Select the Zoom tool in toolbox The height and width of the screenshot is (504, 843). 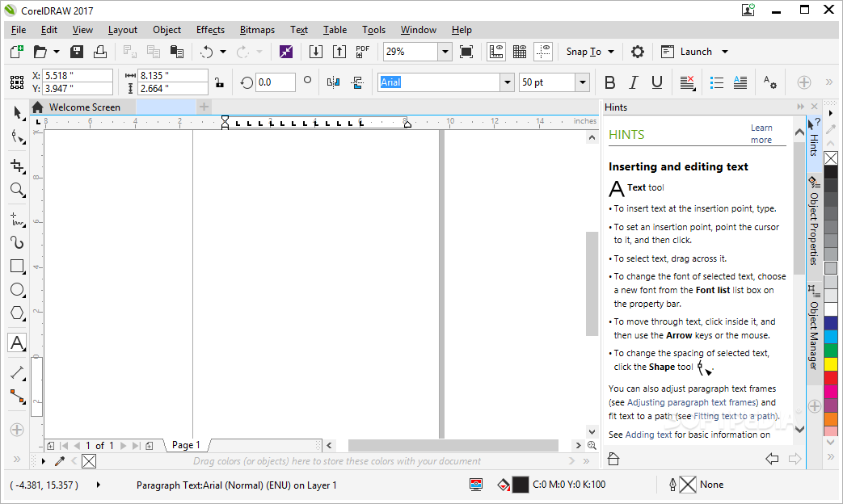(17, 190)
